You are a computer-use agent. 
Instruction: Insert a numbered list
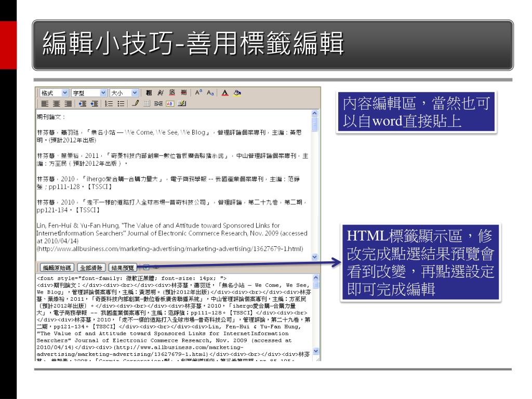[x=109, y=103]
